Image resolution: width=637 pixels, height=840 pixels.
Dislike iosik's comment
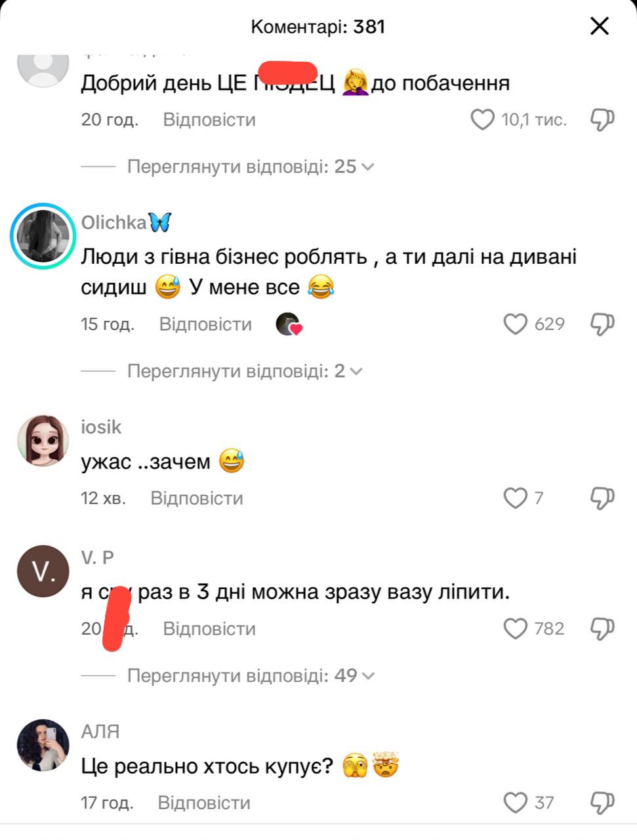click(602, 498)
